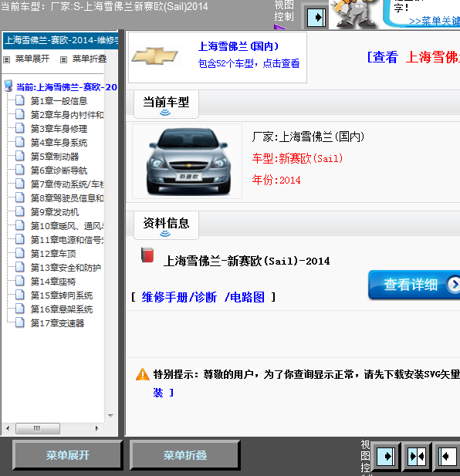Click sidebar scrollbar right arrow
Viewport: 460px width, 476px height.
pos(96,428)
